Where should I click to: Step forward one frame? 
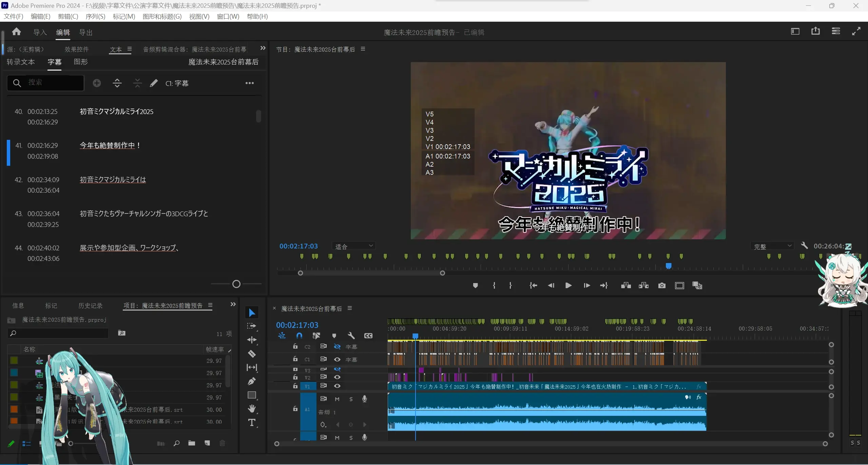point(587,285)
